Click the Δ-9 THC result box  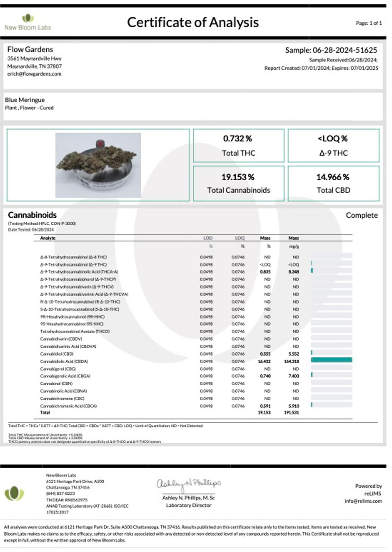pyautogui.click(x=334, y=145)
